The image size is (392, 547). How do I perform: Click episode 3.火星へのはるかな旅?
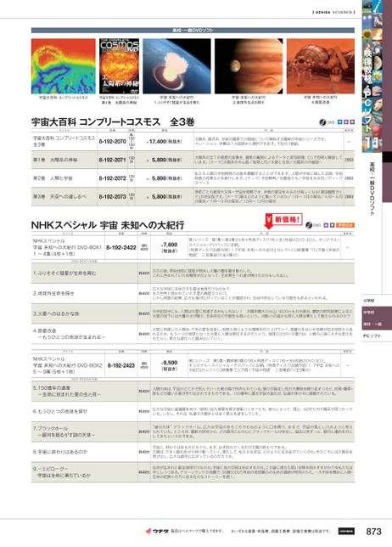click(56, 313)
